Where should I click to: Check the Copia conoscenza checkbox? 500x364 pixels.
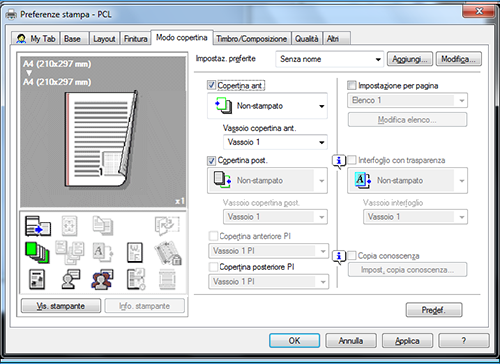pyautogui.click(x=352, y=256)
